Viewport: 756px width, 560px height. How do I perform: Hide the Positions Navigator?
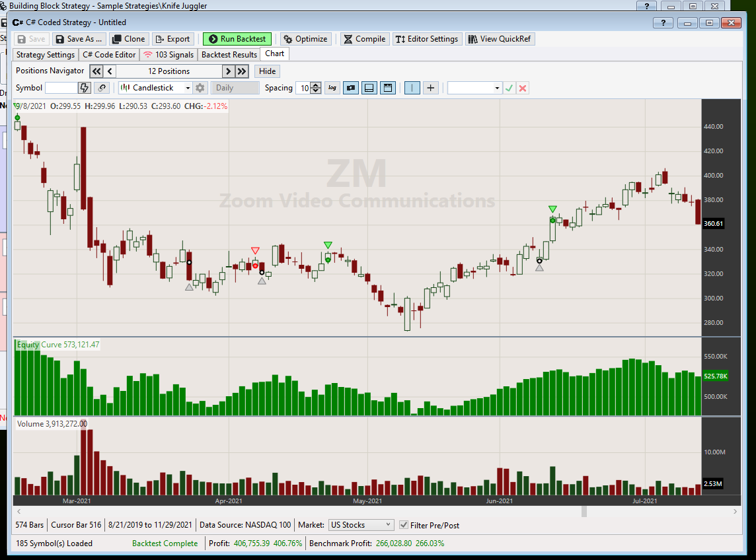coord(267,71)
